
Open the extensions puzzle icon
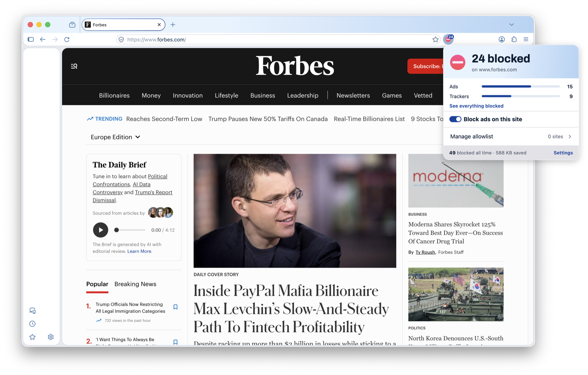(x=514, y=40)
